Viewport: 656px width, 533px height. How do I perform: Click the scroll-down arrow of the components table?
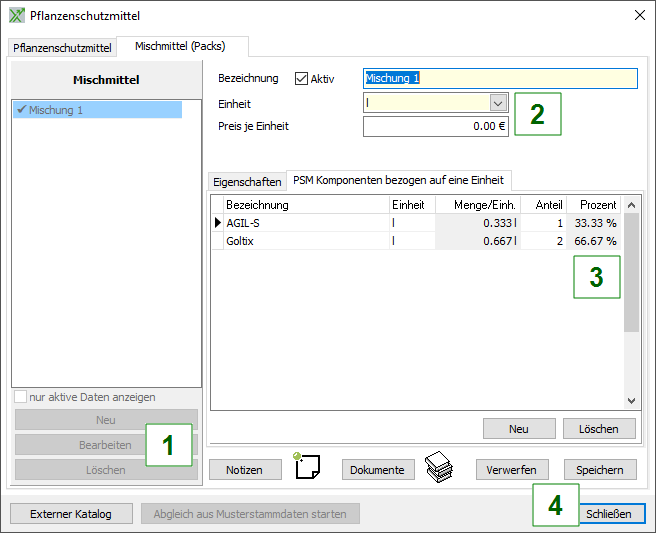point(631,400)
